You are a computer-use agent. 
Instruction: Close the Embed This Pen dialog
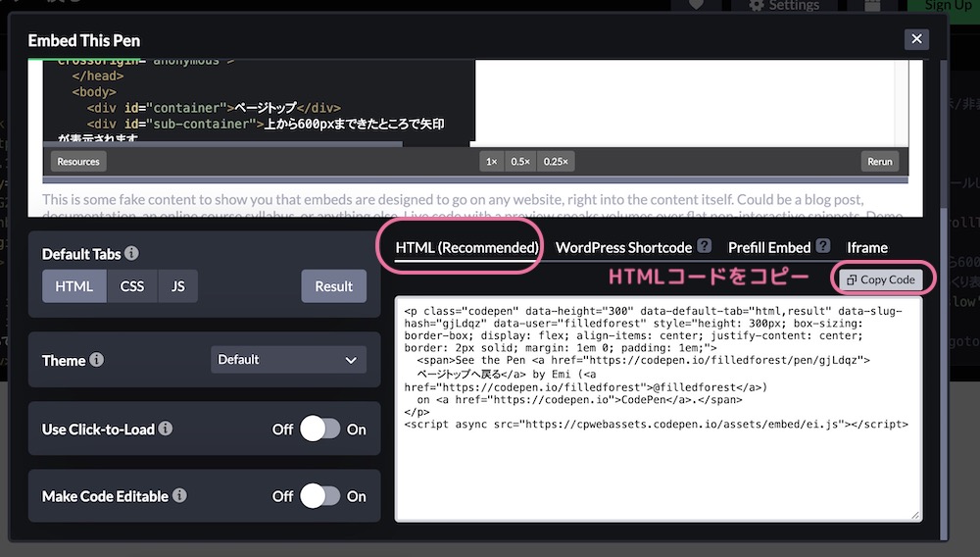point(916,39)
